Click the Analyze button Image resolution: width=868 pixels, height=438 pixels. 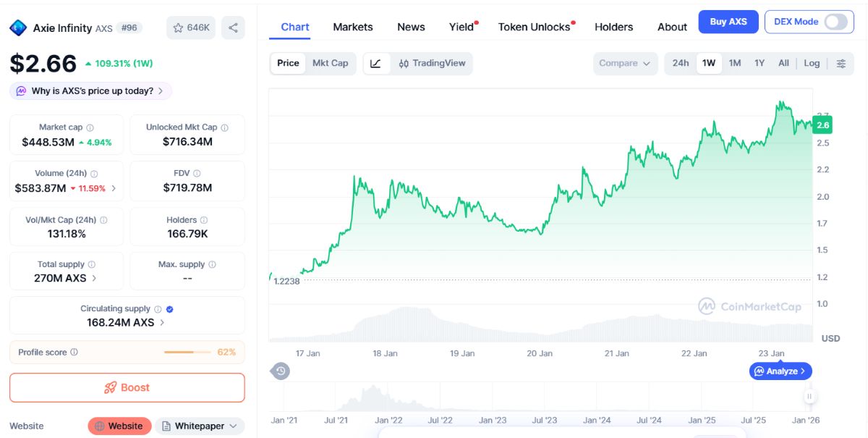click(780, 371)
